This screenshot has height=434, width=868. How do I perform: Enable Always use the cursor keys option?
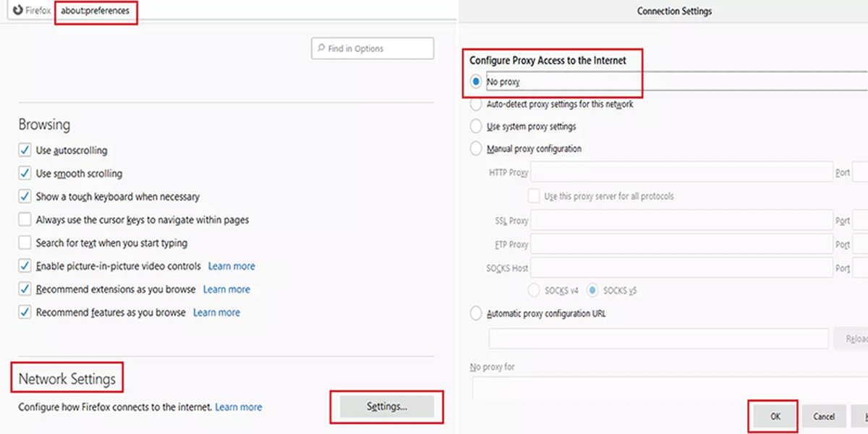25,220
